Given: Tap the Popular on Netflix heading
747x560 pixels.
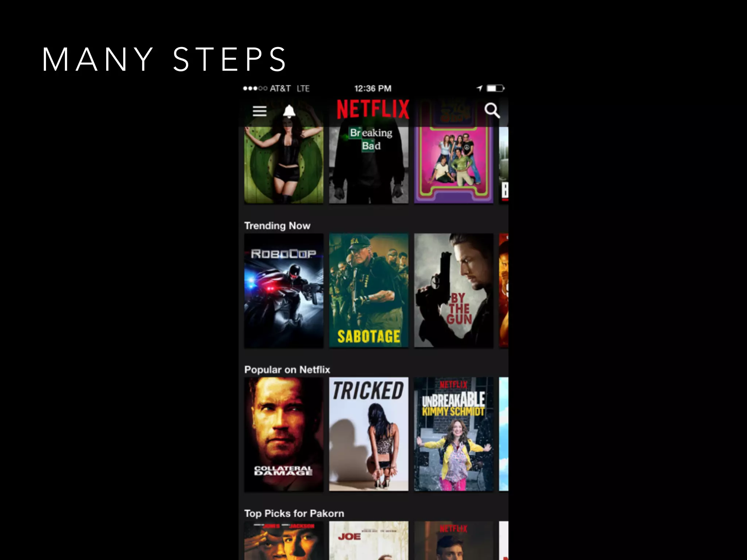Looking at the screenshot, I should coord(287,370).
